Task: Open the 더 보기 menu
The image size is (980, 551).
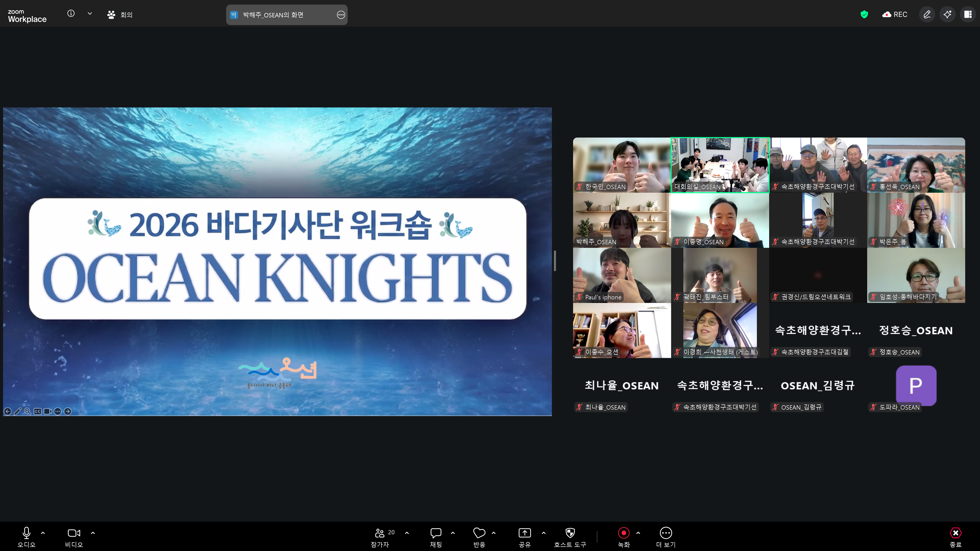Action: [x=666, y=533]
